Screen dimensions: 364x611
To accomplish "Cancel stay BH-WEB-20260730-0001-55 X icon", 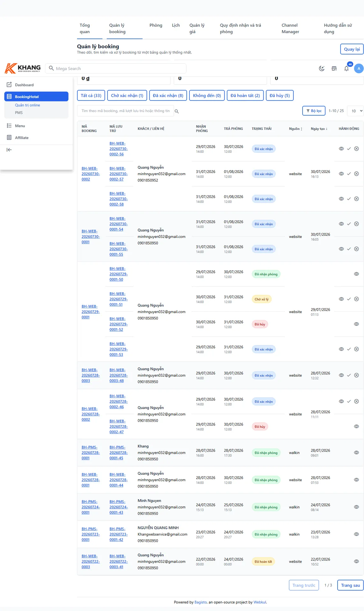I will point(356,249).
